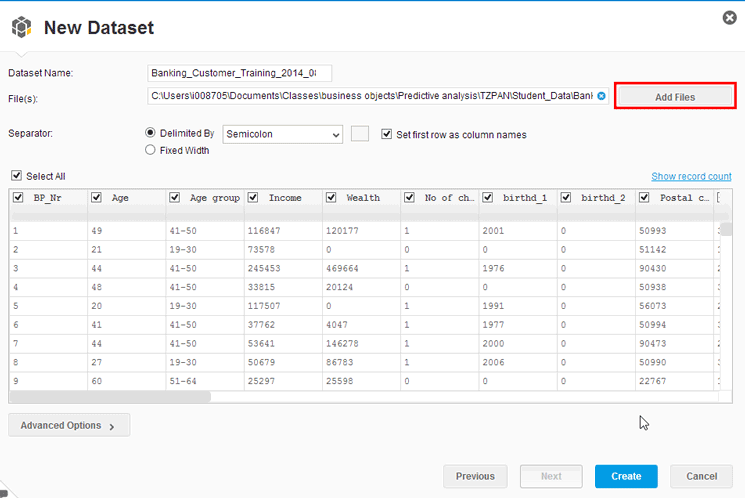Click Wealth cell 146278
Screen dimensions: 745x498
(342, 343)
